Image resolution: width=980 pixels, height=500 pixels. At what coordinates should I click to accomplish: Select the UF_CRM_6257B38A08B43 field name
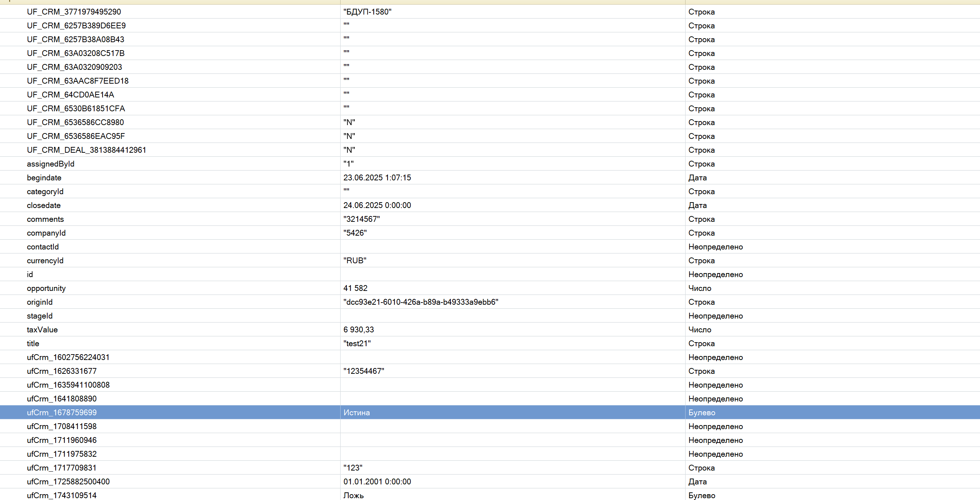point(75,40)
